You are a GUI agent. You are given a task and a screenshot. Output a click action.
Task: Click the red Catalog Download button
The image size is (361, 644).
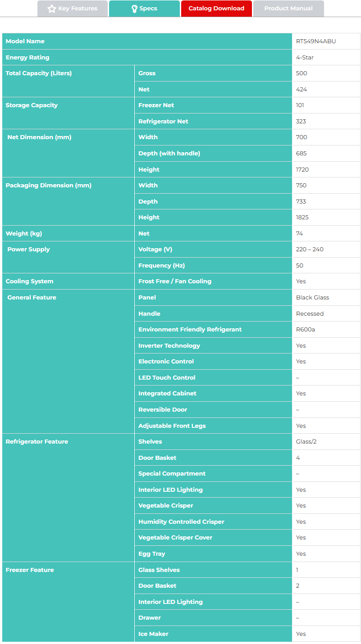point(216,9)
